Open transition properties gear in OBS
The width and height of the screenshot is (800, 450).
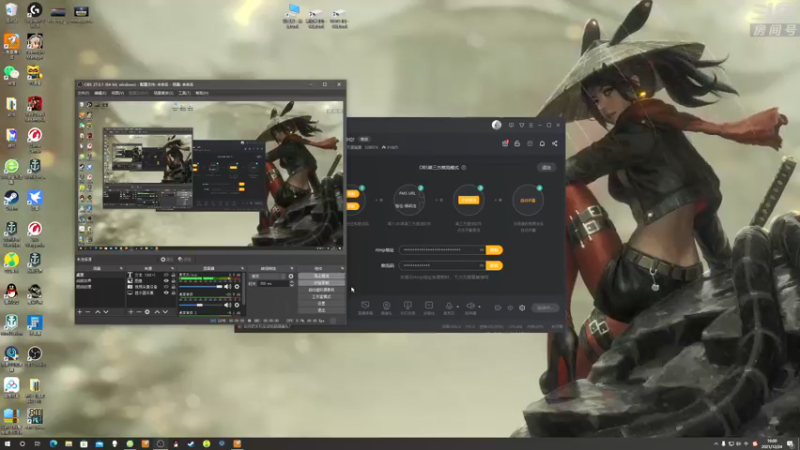[291, 276]
